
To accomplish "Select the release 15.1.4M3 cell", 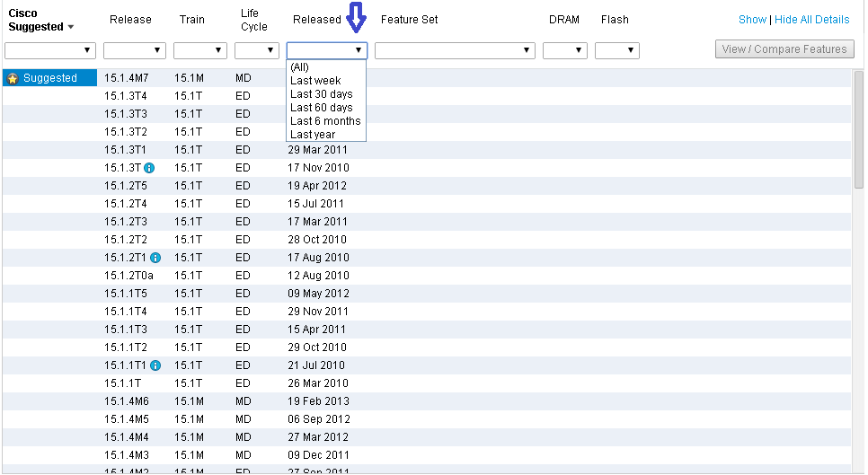I will pos(126,455).
